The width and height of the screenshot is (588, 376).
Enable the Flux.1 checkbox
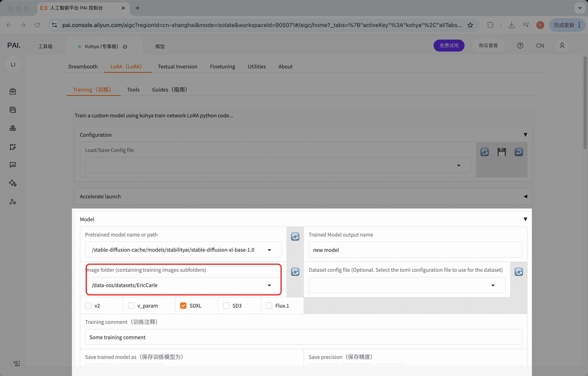coord(269,306)
